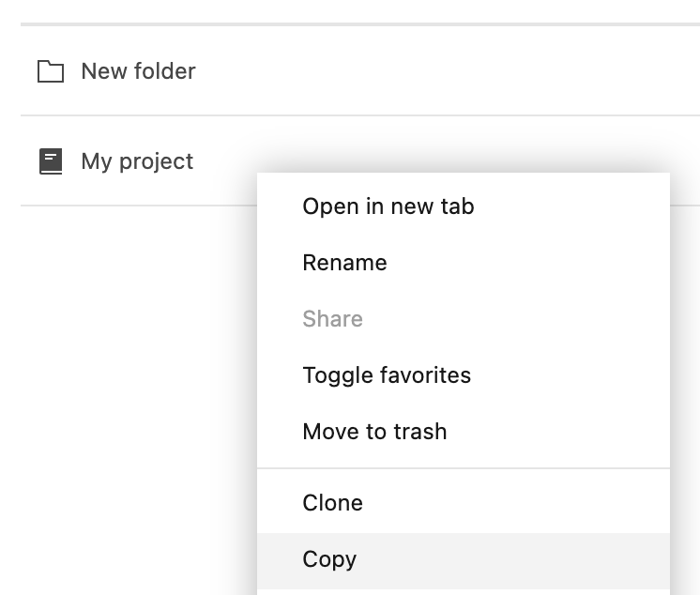Image resolution: width=700 pixels, height=595 pixels.
Task: Click blank header area above New folder row
Action: coord(357,11)
